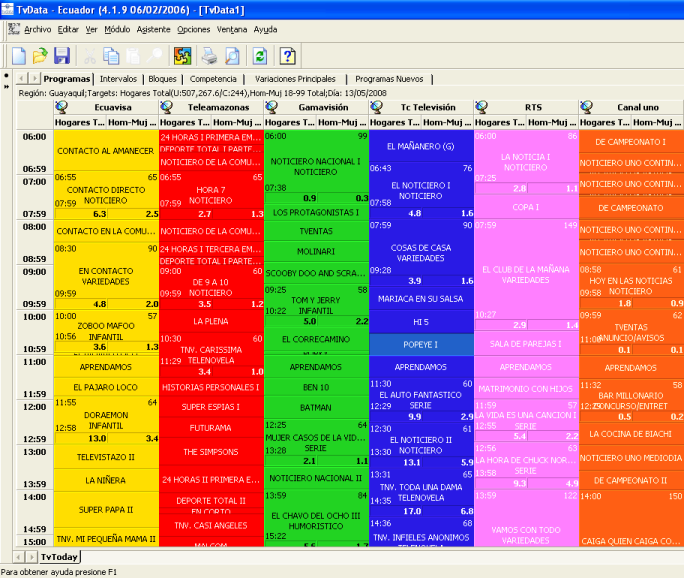Select BATMAN program block
The height and width of the screenshot is (578, 684).
pyautogui.click(x=316, y=407)
